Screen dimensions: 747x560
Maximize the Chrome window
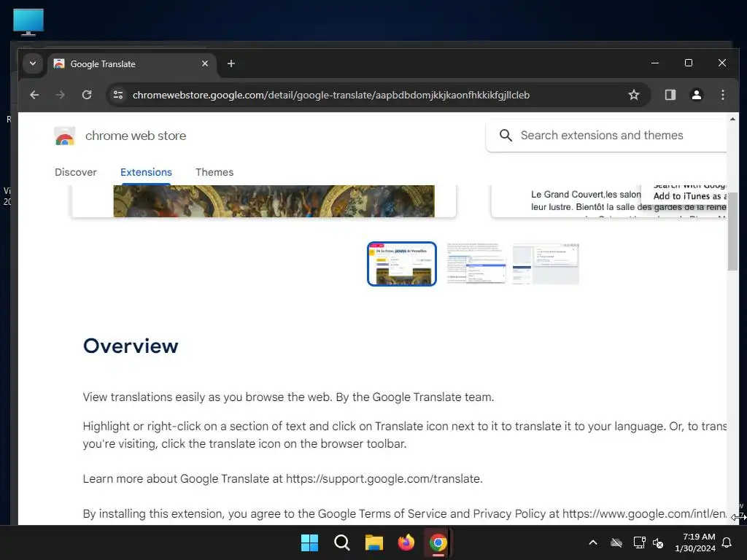pos(689,63)
